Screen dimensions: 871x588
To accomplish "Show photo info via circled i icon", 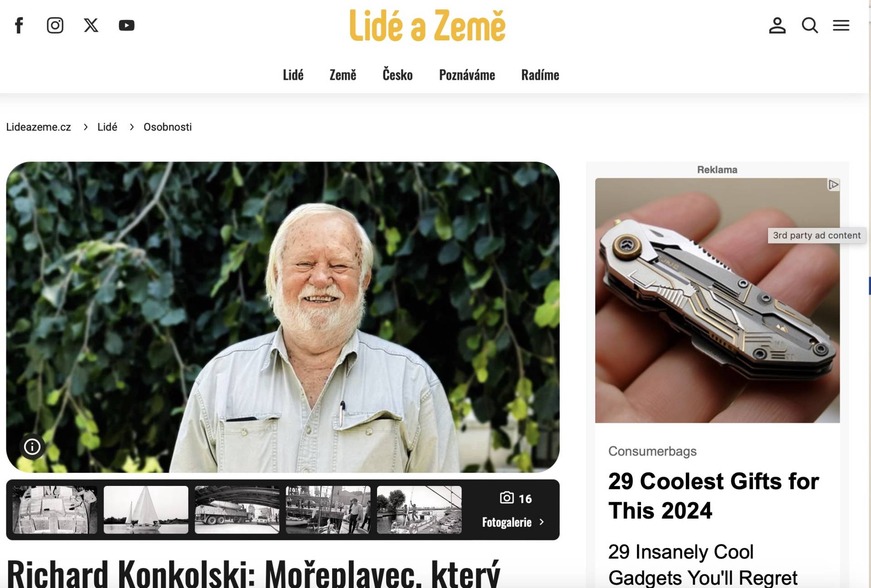I will coord(32,447).
